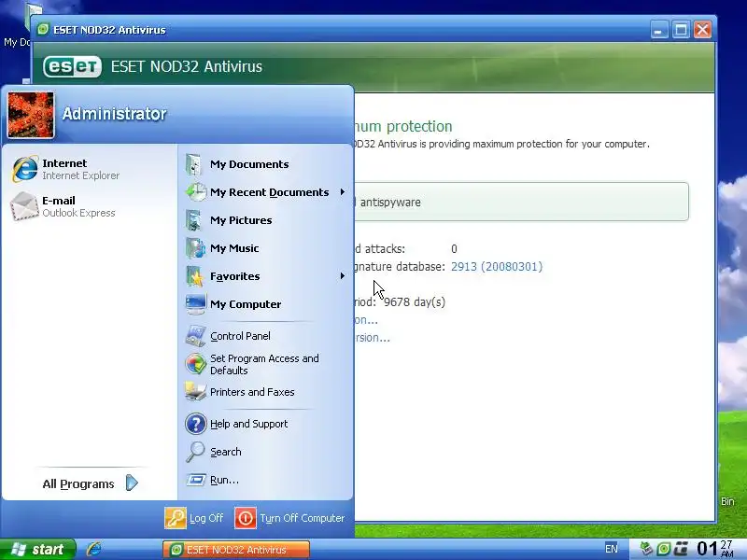This screenshot has width=747, height=560.
Task: Click the link ending in 'rsion...' in the ESET window
Action: (372, 338)
